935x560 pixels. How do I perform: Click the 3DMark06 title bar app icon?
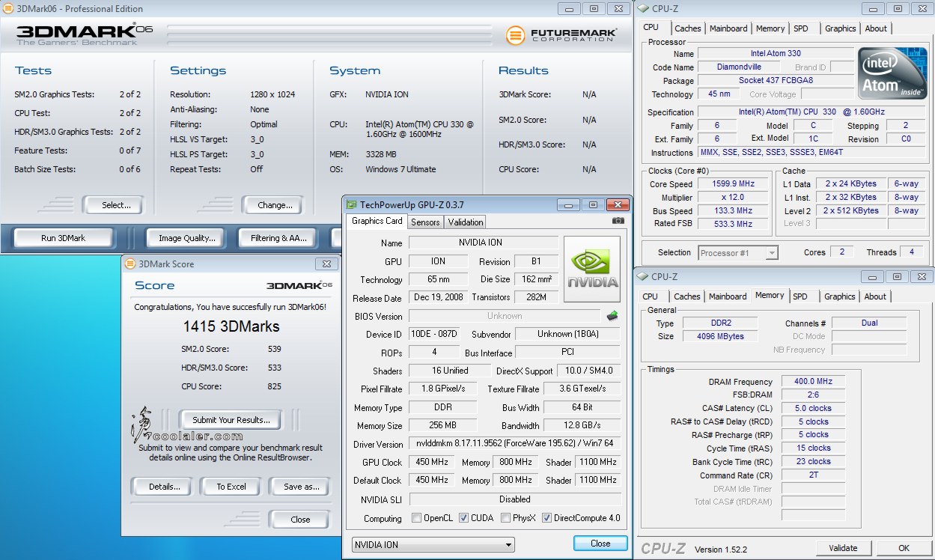click(x=8, y=8)
